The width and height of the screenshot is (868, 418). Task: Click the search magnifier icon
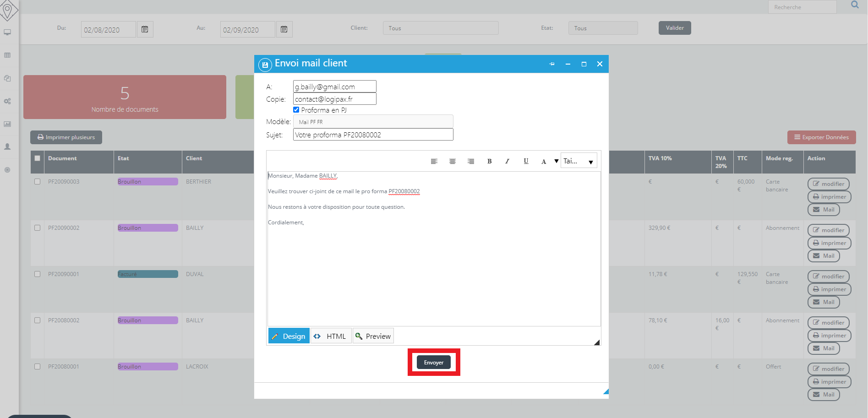click(855, 5)
